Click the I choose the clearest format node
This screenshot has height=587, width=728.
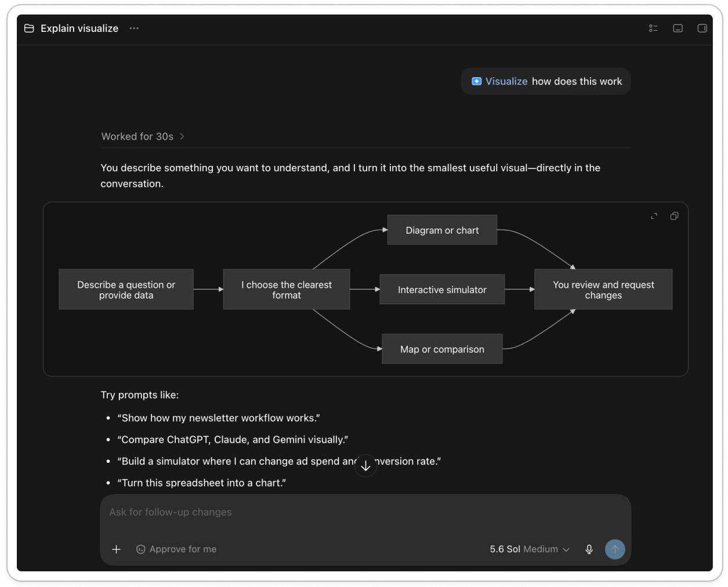tap(287, 289)
